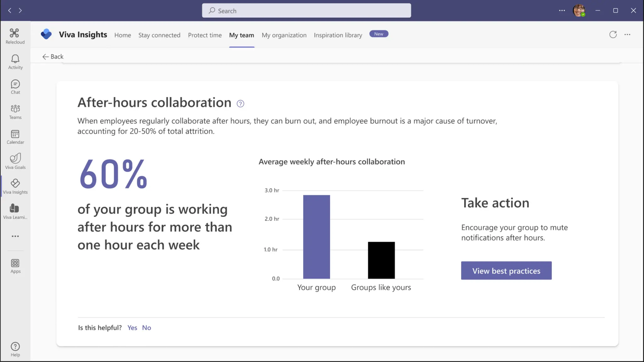The height and width of the screenshot is (362, 644).
Task: Click the refresh icon in header
Action: point(613,35)
